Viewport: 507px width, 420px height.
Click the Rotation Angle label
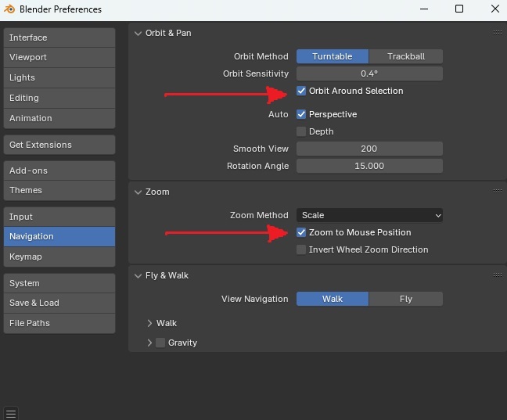[257, 166]
